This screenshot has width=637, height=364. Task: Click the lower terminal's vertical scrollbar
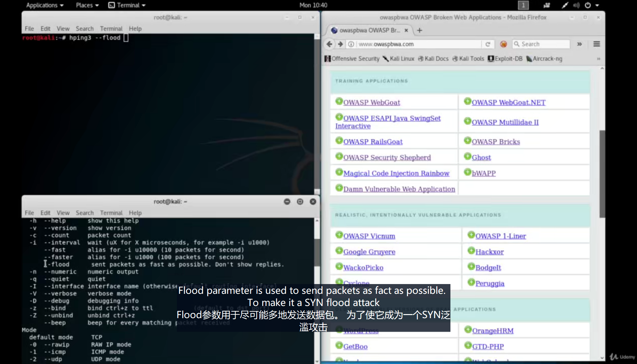tap(317, 253)
